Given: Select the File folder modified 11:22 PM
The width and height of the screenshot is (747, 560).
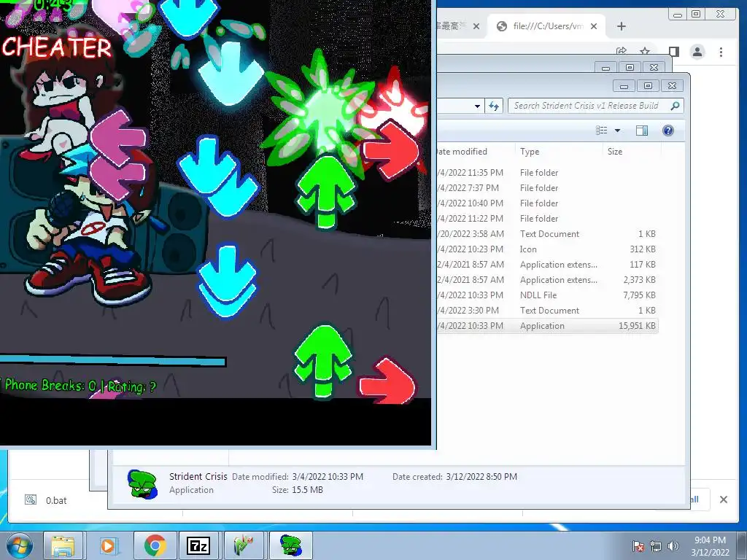Looking at the screenshot, I should click(x=547, y=219).
